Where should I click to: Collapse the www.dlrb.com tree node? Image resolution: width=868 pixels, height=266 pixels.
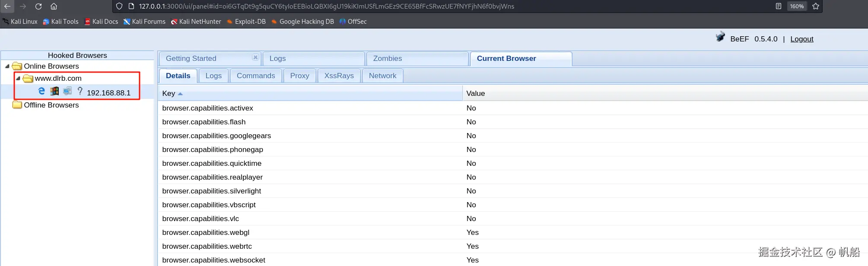[18, 78]
